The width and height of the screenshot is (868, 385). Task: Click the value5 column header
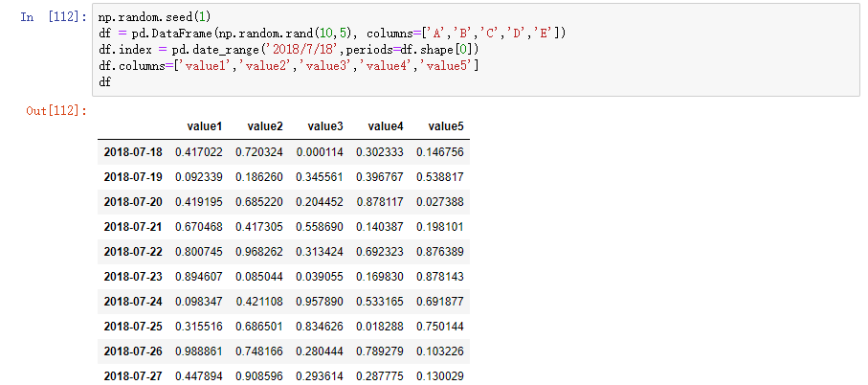point(446,126)
